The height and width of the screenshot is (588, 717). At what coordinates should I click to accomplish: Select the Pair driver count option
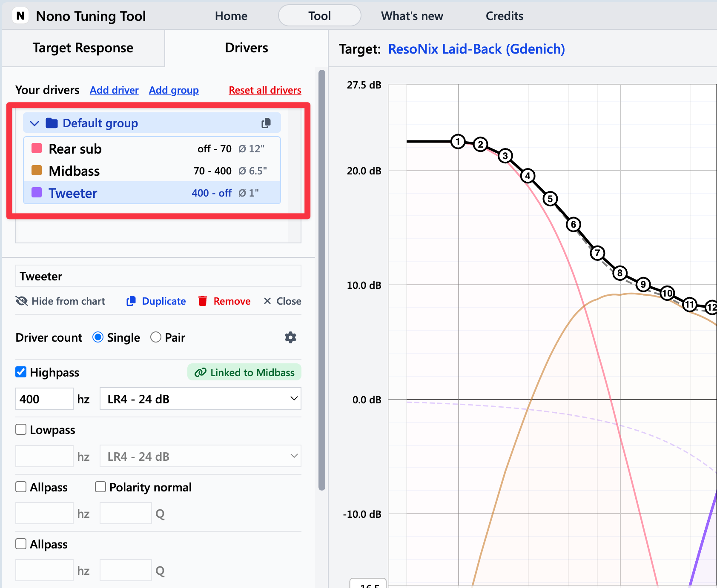click(x=156, y=337)
